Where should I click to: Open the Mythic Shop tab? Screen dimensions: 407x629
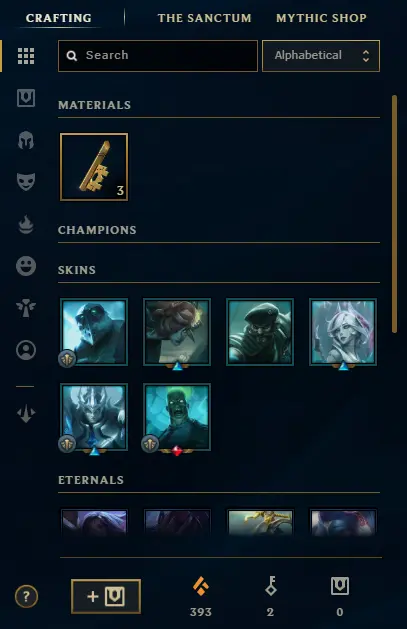(x=321, y=18)
